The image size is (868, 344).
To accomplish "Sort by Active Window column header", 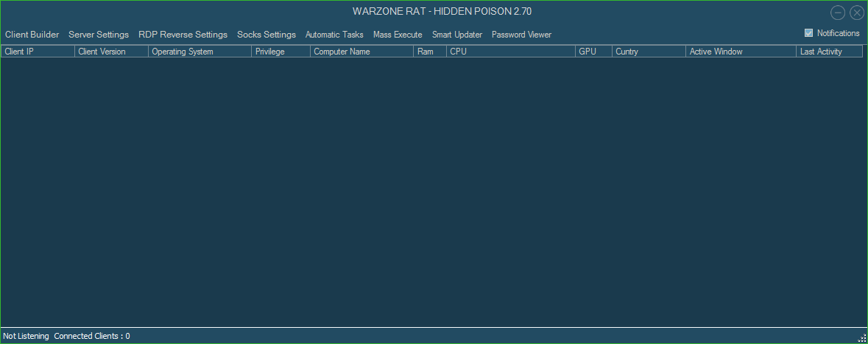I will 740,52.
